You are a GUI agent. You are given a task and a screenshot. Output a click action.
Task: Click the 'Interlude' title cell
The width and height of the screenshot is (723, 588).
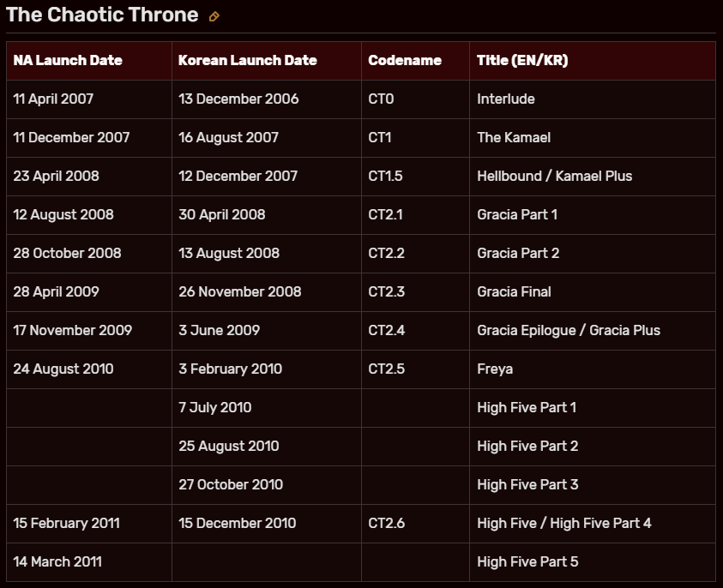coord(506,99)
